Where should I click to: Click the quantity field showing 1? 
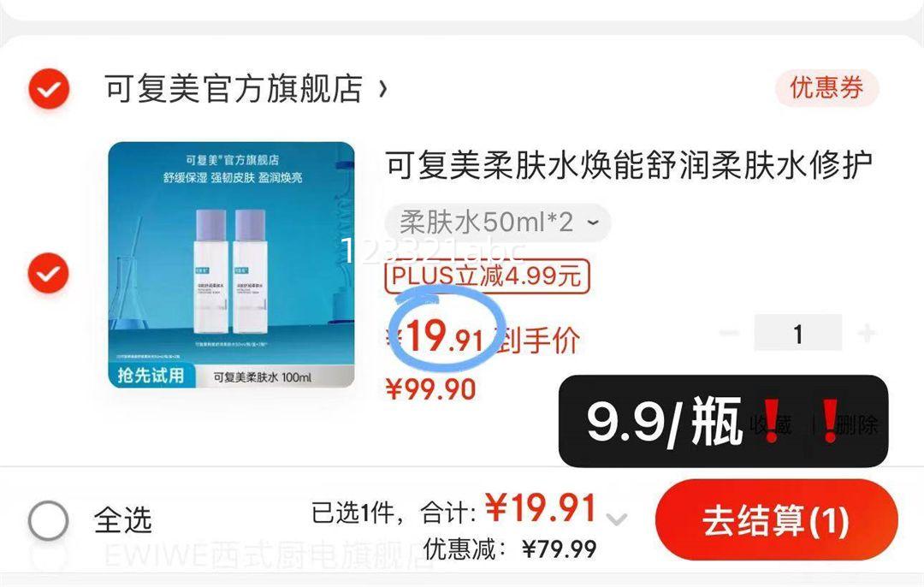click(x=798, y=333)
